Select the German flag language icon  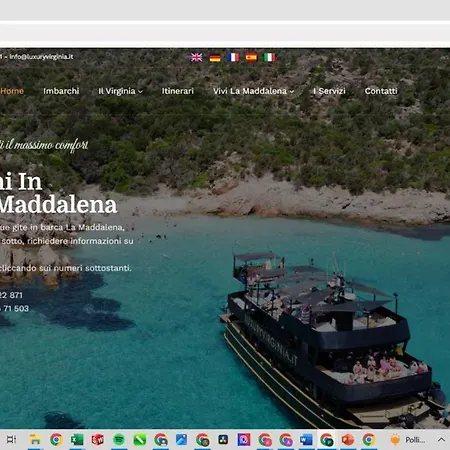point(215,58)
